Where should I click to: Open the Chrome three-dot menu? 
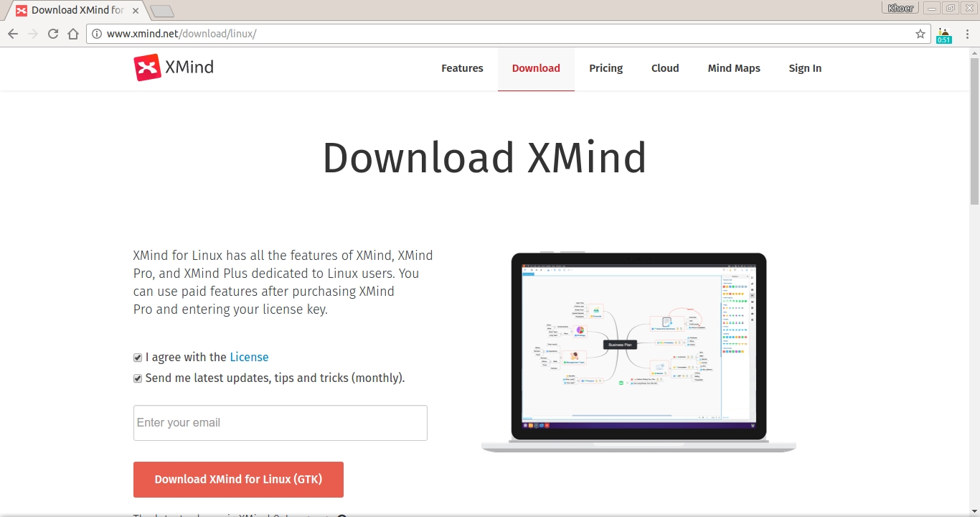point(968,34)
